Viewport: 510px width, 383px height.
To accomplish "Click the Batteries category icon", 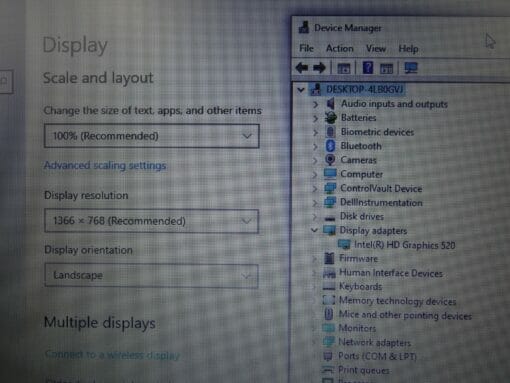I will point(330,118).
